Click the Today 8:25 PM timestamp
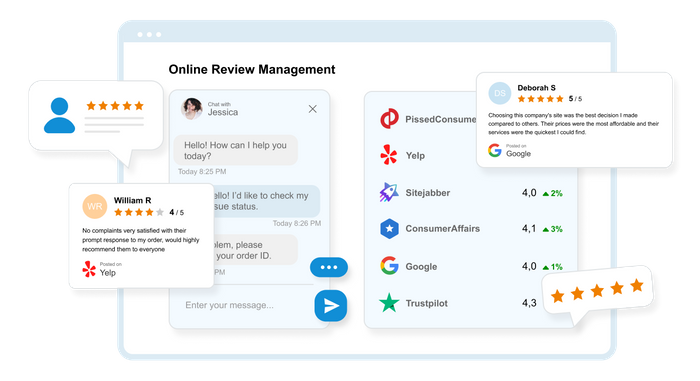Viewport: 700px width, 381px height. click(202, 172)
